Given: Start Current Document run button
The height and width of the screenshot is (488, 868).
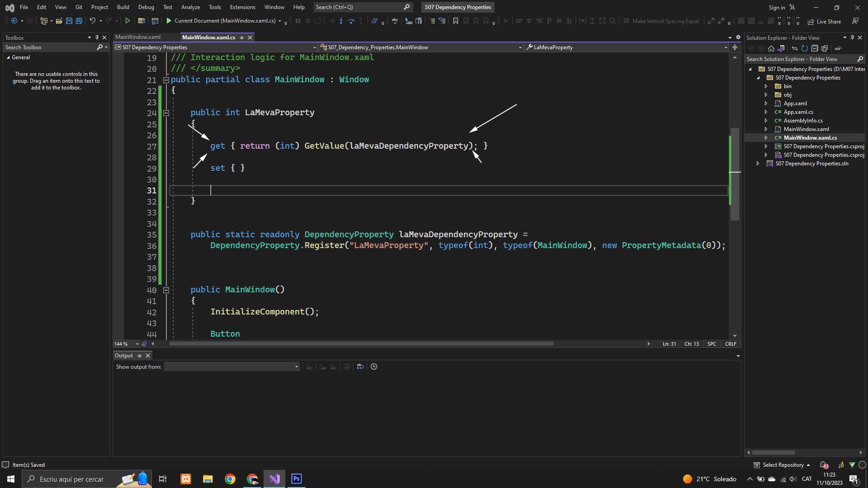Looking at the screenshot, I should 169,21.
